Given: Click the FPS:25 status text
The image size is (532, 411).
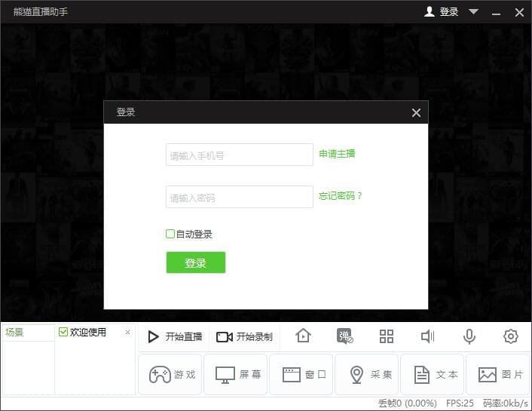Looking at the screenshot, I should 460,403.
